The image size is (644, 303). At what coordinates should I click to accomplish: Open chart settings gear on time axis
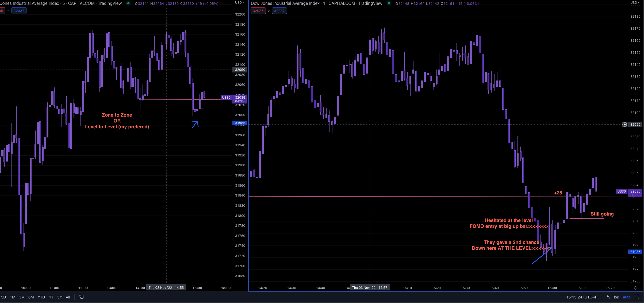pyautogui.click(x=635, y=288)
